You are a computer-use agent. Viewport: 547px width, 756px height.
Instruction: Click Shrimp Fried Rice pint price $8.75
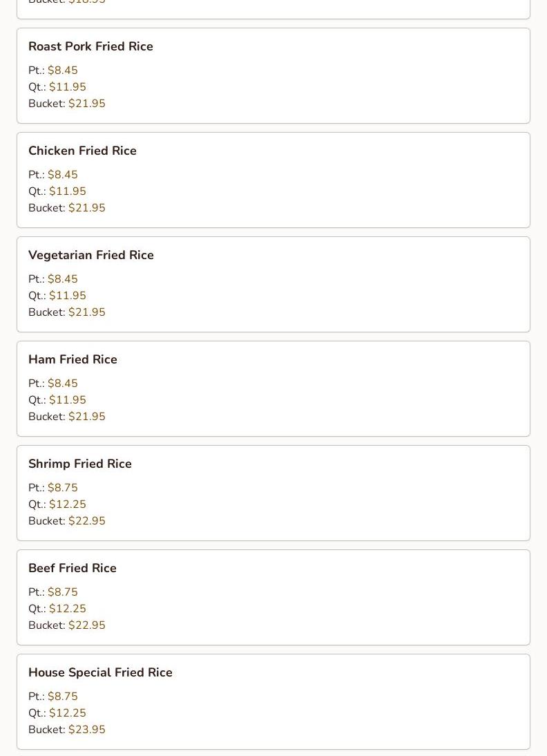point(62,488)
